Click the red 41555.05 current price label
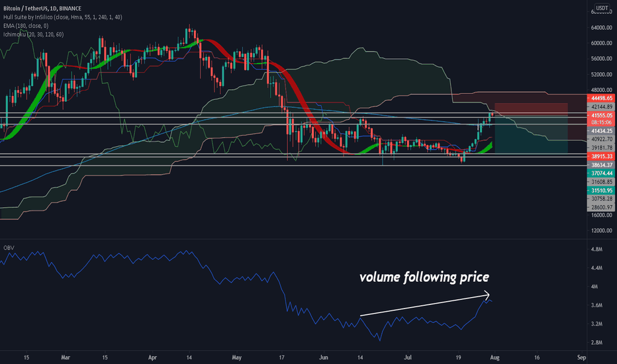 [x=601, y=115]
